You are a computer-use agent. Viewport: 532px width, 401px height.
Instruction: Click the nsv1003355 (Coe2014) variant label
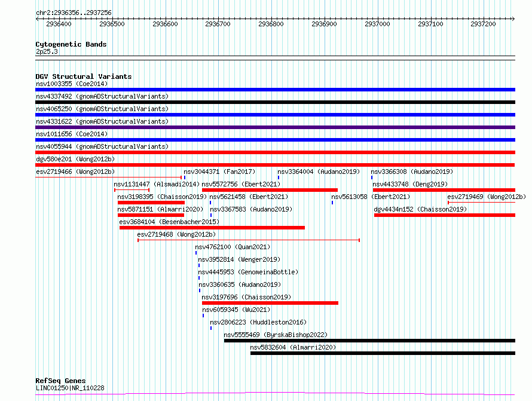click(x=72, y=84)
